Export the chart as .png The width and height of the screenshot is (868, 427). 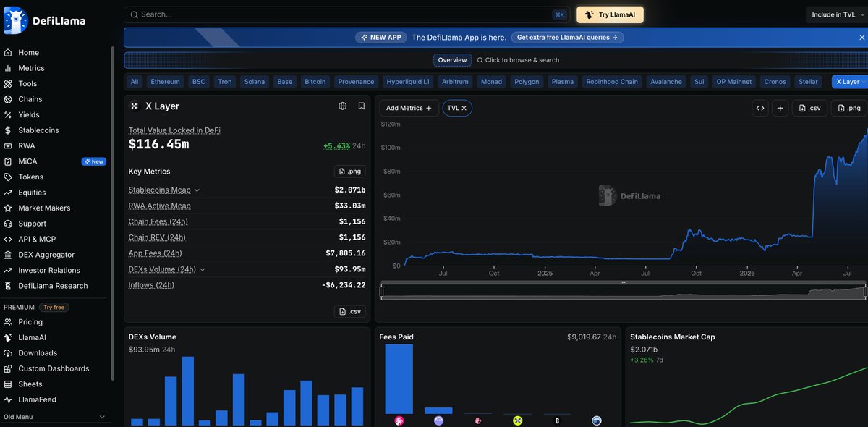849,108
